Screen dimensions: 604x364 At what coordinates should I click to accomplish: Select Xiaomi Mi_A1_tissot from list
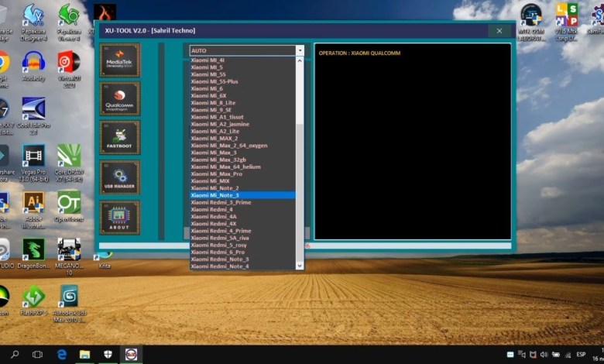242,117
